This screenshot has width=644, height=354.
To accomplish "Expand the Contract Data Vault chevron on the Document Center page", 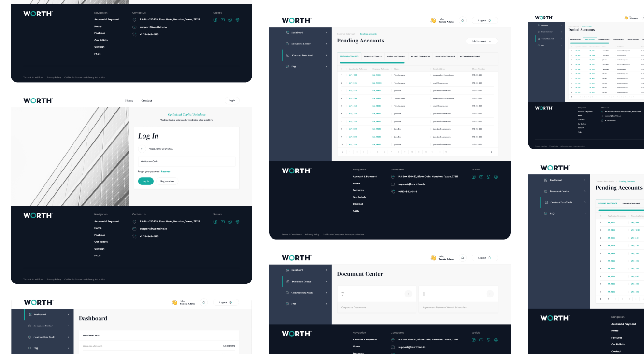I will tap(326, 293).
